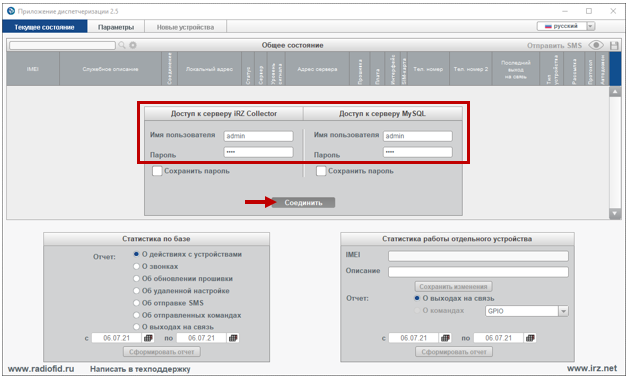Screen dimensions: 628x377
Task: Click the IMEI column header
Action: (33, 69)
